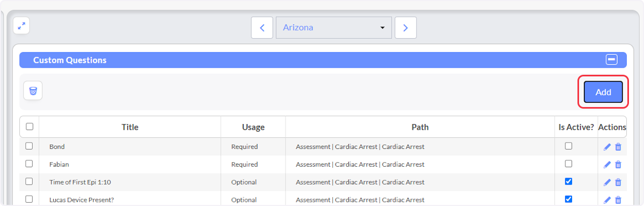Edit the Fabian question with pencil icon
Image resolution: width=644 pixels, height=206 pixels.
pos(607,165)
